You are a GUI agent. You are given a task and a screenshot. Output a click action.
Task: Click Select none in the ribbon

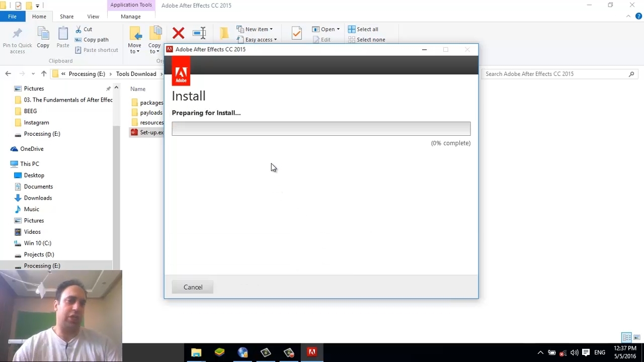click(x=366, y=40)
